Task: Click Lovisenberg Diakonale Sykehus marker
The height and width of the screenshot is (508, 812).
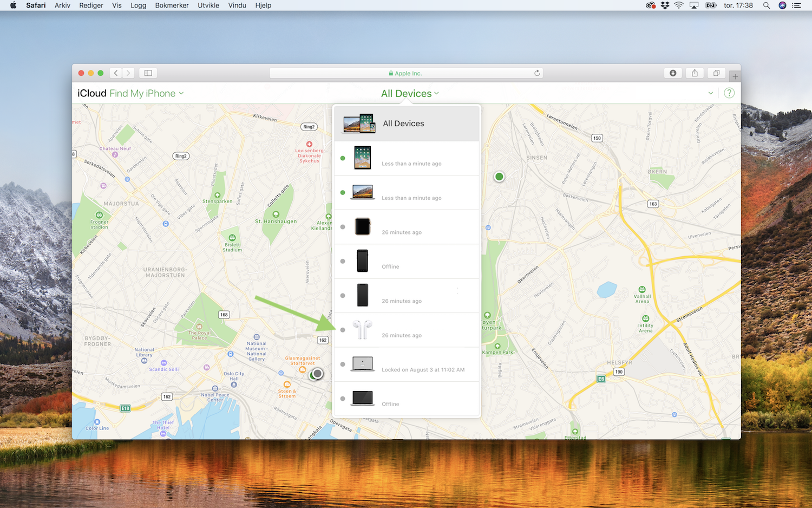Action: coord(309,144)
